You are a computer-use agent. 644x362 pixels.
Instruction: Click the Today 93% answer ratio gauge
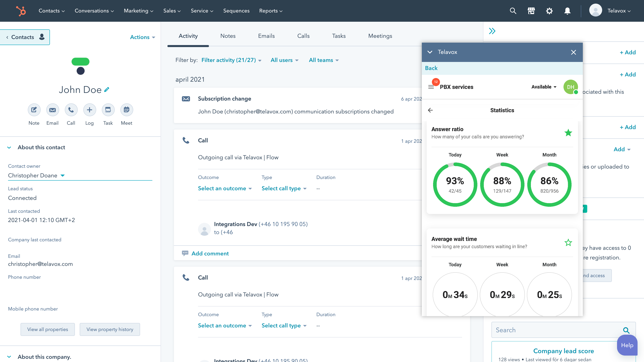[x=455, y=185]
